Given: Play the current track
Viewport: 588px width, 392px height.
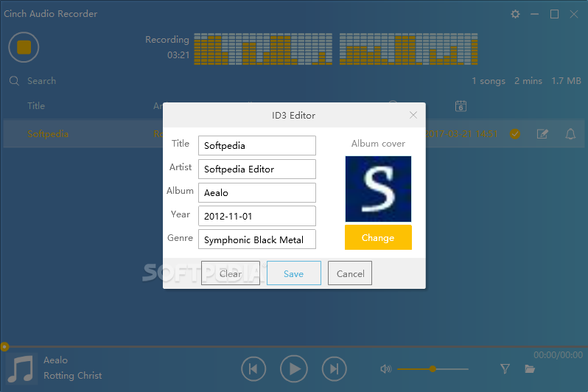Looking at the screenshot, I should pos(293,368).
